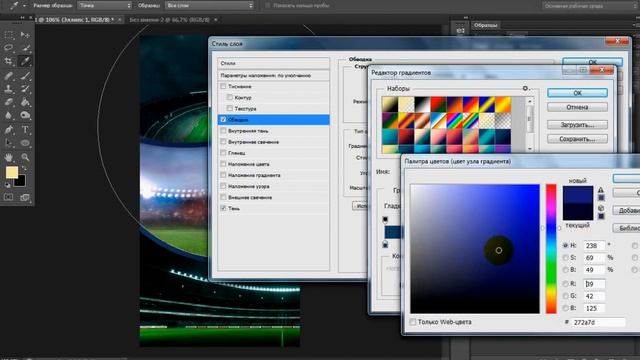Select the Clone Stamp tool
Screen dimensions: 640x360
9,89
